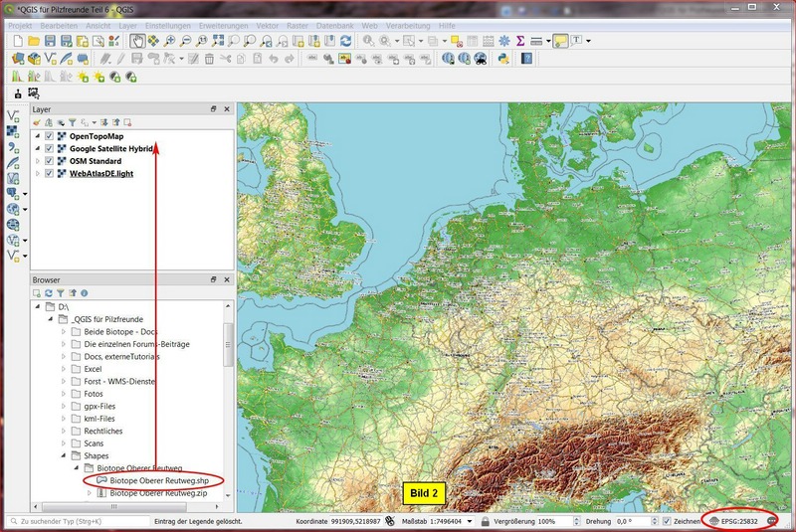Uncheck the OSM Standard layer
This screenshot has width=796, height=532.
49,161
